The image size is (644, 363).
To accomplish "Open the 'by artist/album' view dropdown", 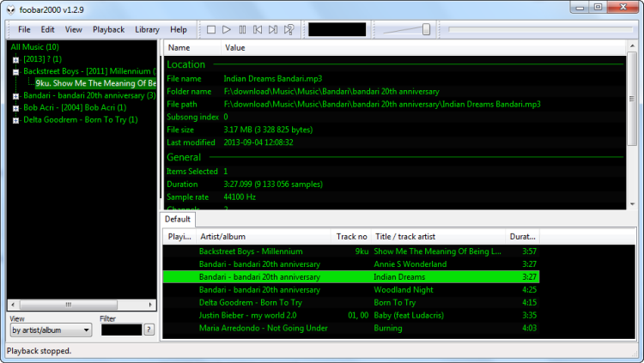I will tap(51, 330).
